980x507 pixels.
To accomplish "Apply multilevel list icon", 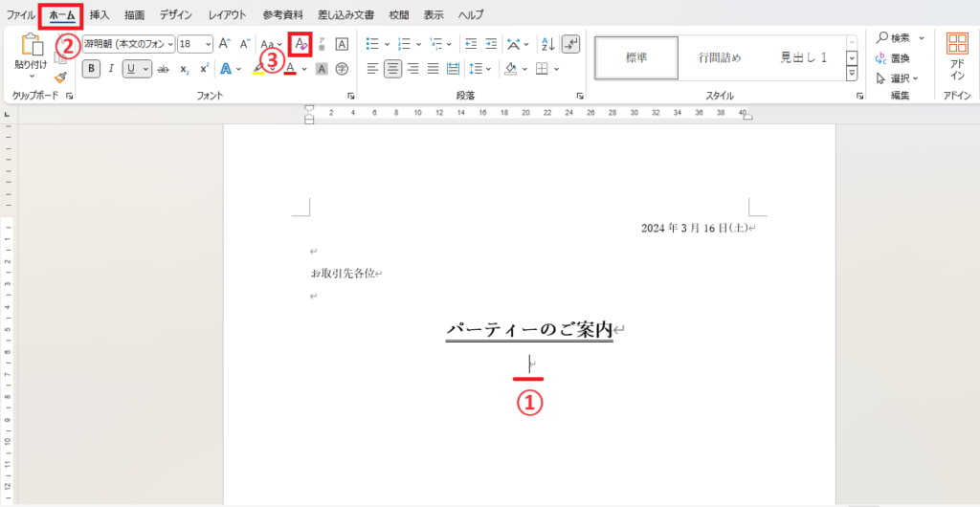I will 436,44.
